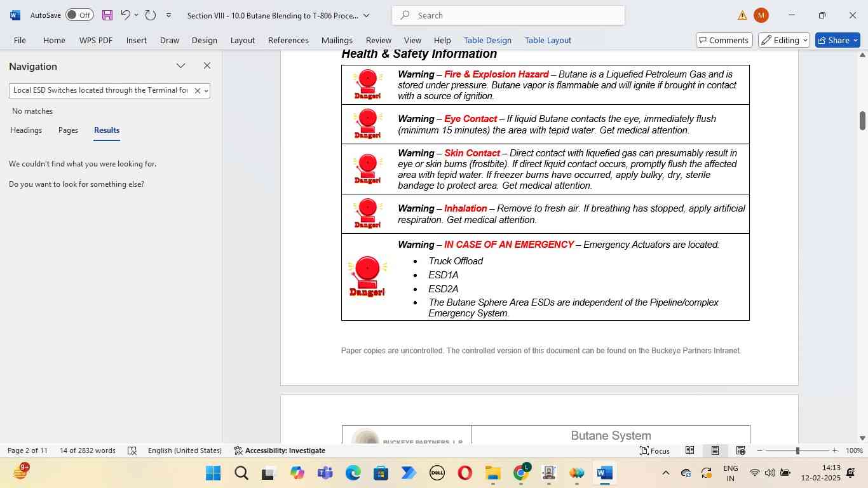The image size is (868, 488).
Task: Open the Review tab
Action: (378, 40)
